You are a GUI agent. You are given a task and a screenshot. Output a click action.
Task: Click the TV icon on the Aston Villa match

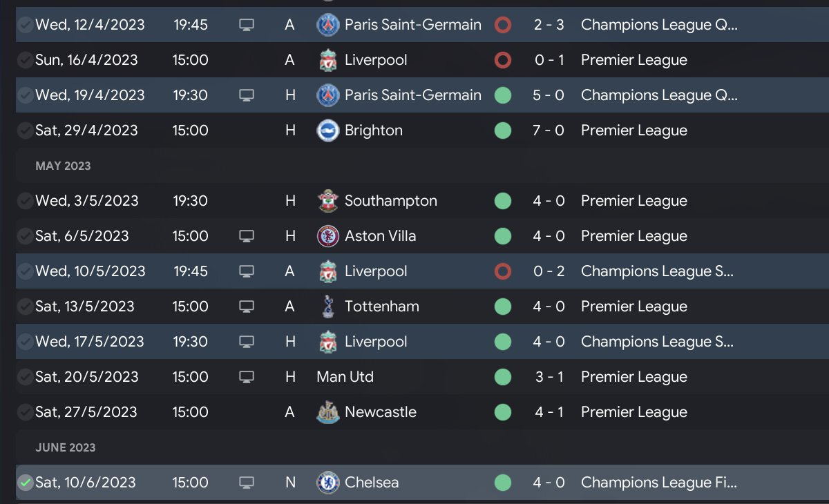pos(247,236)
